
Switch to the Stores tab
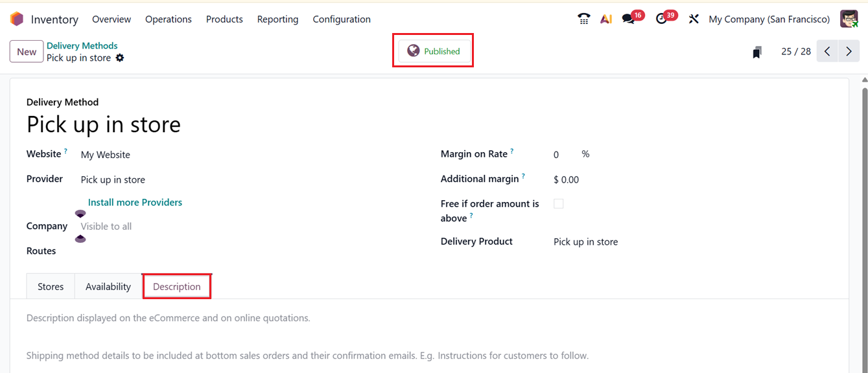pos(51,287)
